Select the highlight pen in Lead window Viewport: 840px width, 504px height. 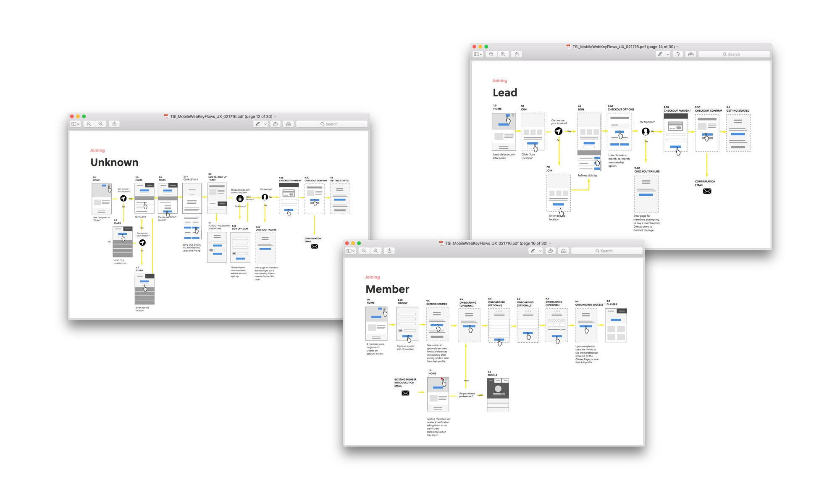point(660,54)
